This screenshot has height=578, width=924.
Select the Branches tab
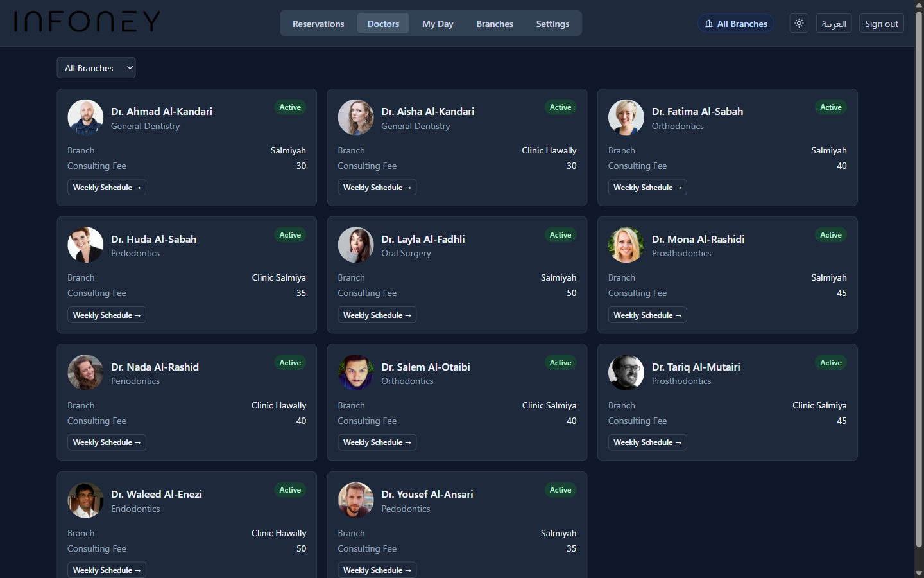[495, 24]
